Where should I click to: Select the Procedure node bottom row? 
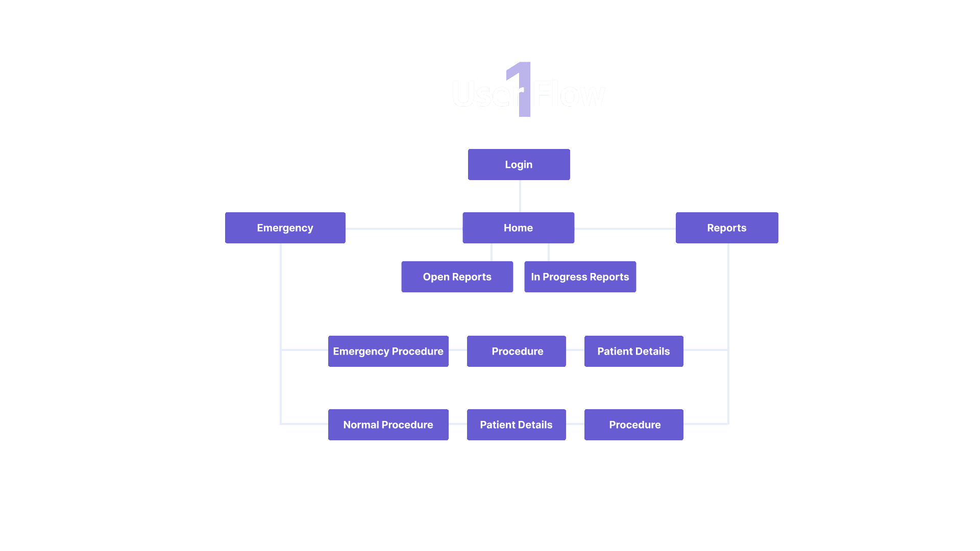tap(635, 424)
